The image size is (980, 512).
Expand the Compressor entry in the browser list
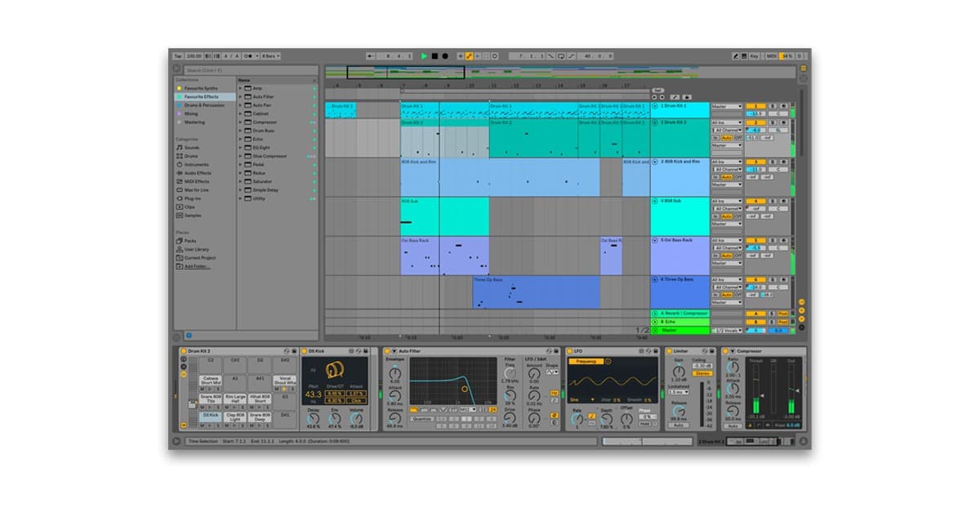(241, 122)
